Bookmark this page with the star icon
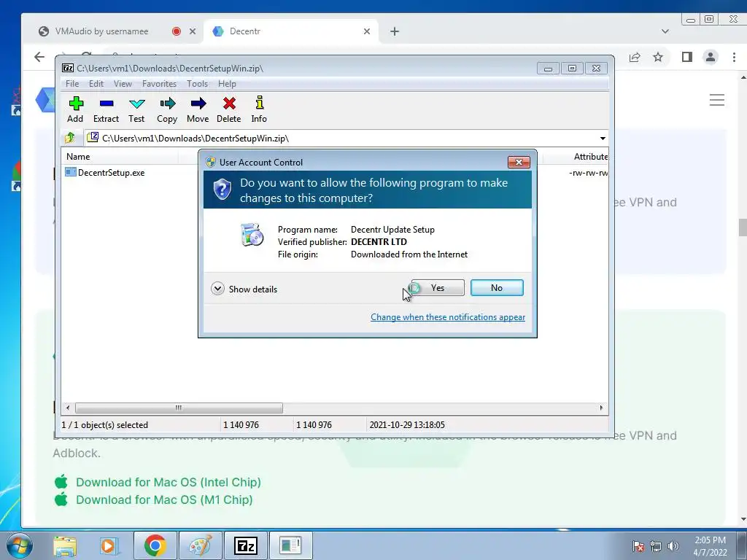The width and height of the screenshot is (747, 560). point(658,58)
